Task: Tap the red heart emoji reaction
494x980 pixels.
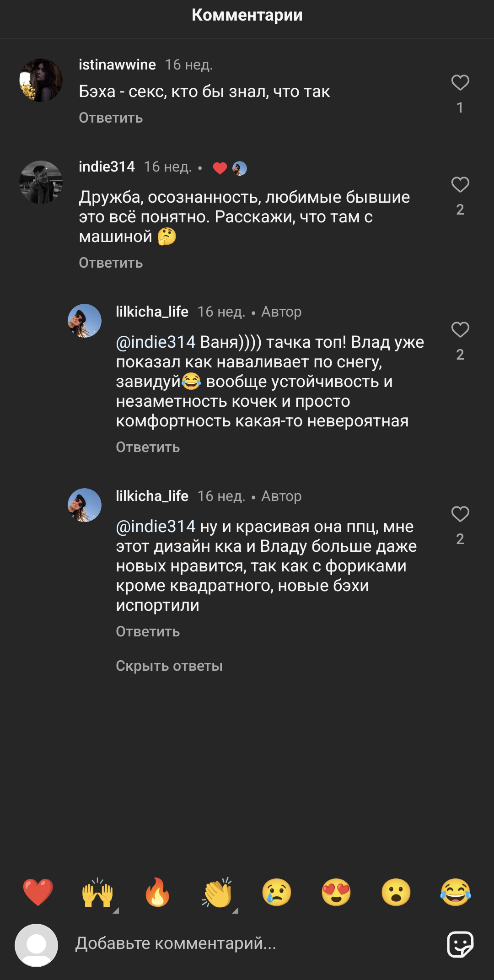Action: pyautogui.click(x=38, y=892)
